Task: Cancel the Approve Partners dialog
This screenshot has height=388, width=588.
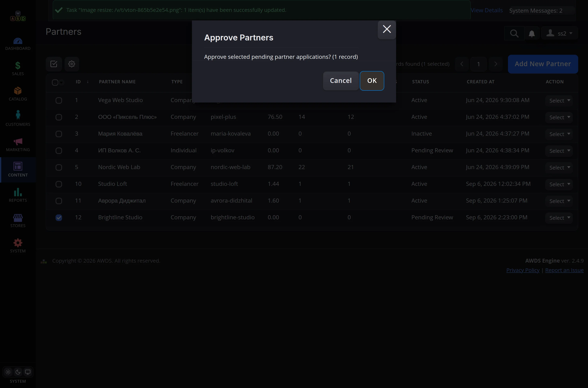Action: pos(341,81)
